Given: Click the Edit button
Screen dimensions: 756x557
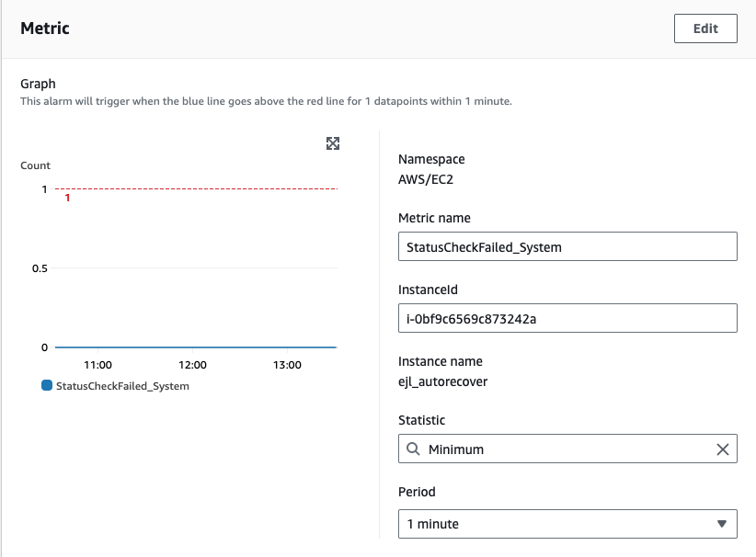Looking at the screenshot, I should tap(705, 28).
